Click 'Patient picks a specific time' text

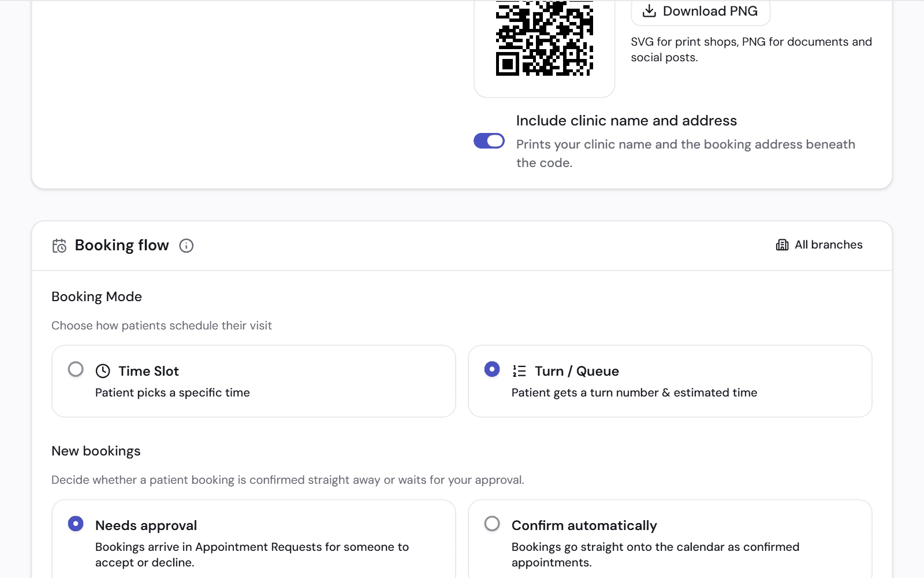point(173,393)
